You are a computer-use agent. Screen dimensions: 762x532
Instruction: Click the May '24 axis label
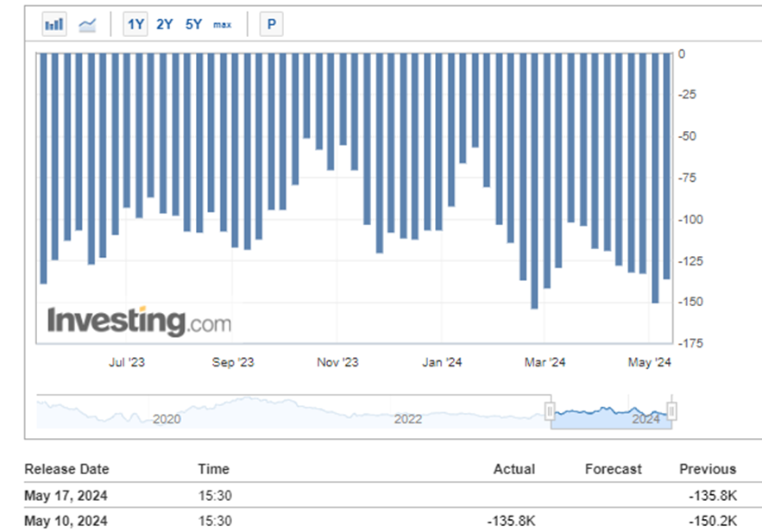coord(649,362)
